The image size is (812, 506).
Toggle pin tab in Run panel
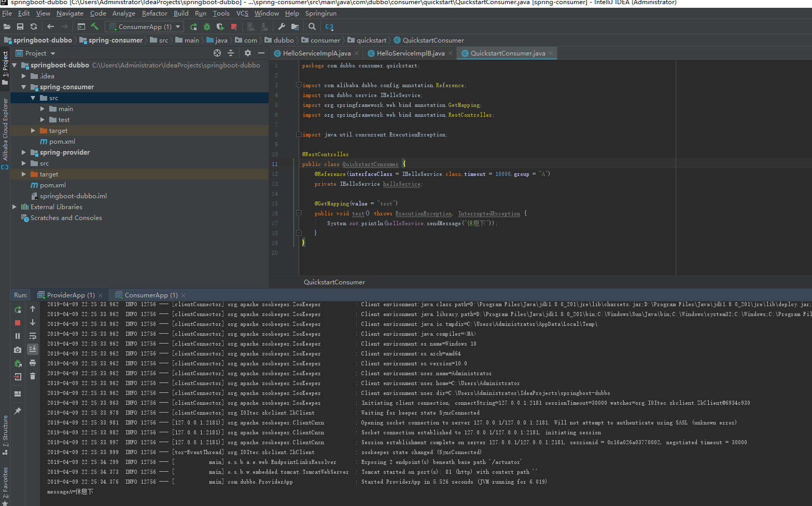18,411
